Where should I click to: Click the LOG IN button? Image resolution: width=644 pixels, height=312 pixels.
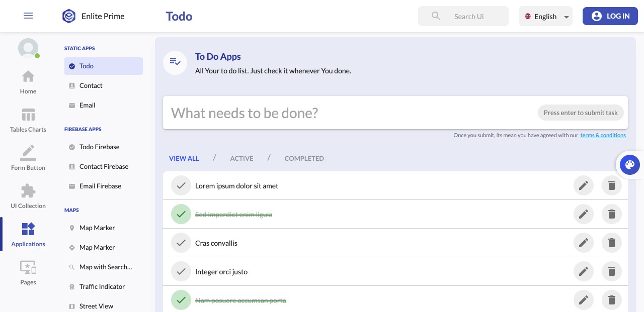pyautogui.click(x=610, y=16)
